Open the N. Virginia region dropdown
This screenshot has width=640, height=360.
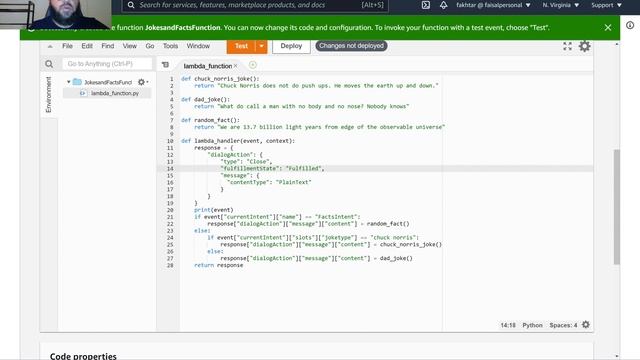click(x=560, y=5)
